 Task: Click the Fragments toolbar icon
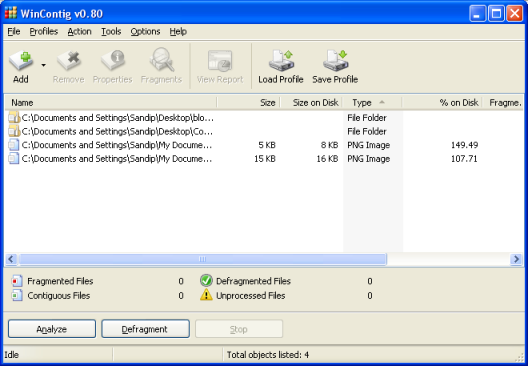coord(162,60)
